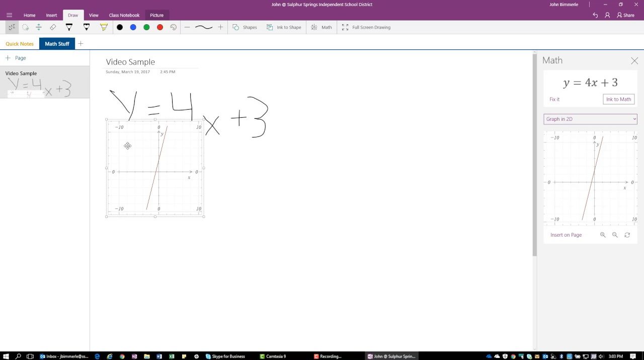Screen dimensions: 644x360
Task: Choose the blue ink color swatch
Action: [133, 27]
